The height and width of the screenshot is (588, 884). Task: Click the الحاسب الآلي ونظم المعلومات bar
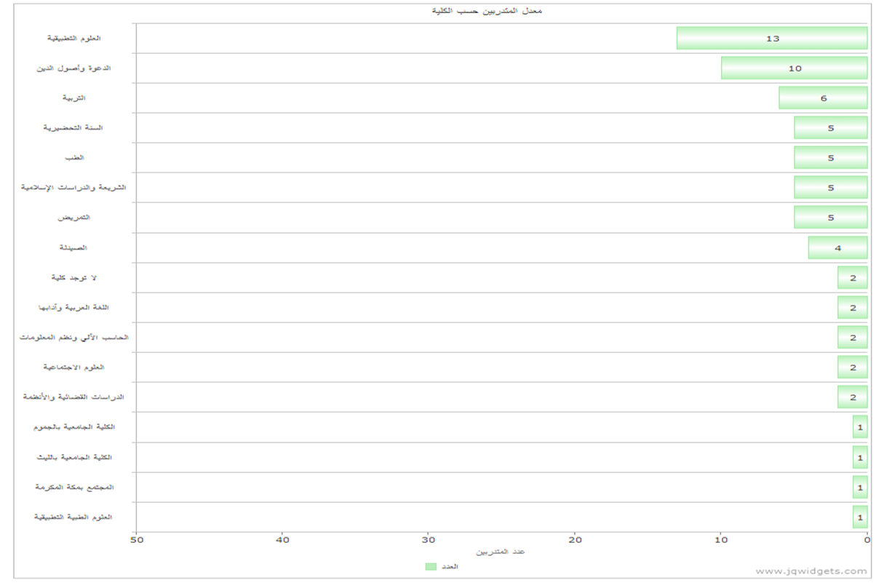coord(853,337)
